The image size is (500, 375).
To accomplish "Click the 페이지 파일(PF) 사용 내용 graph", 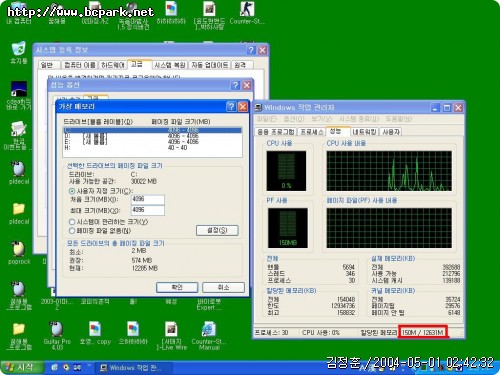I will (x=389, y=228).
